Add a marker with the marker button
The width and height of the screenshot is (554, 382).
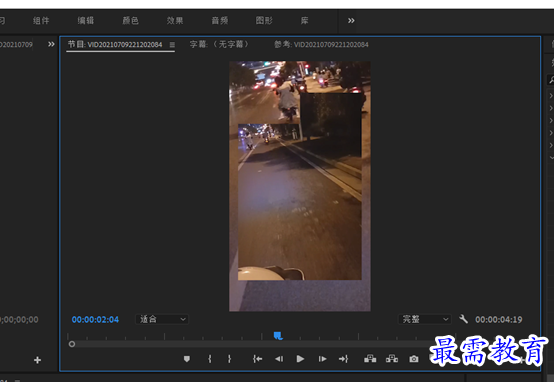[187, 359]
